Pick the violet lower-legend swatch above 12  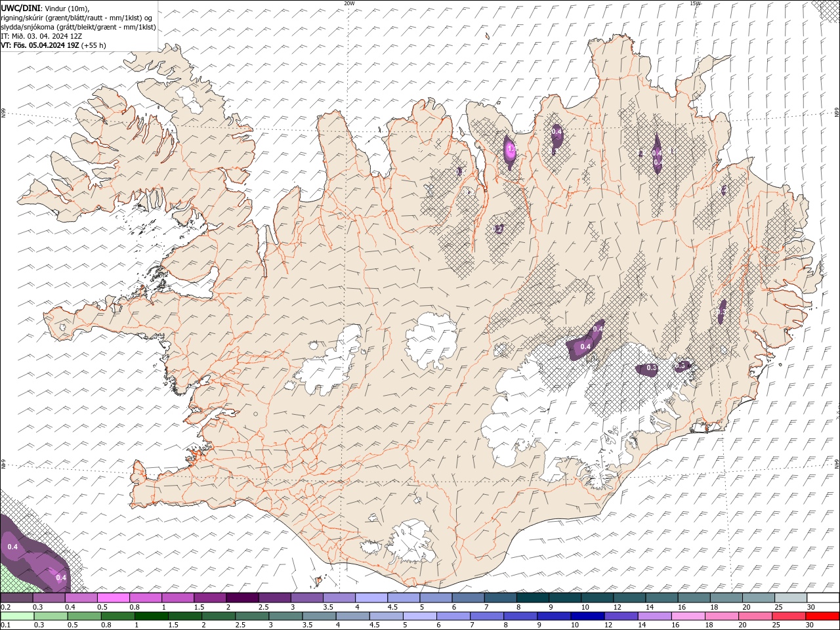click(x=620, y=616)
